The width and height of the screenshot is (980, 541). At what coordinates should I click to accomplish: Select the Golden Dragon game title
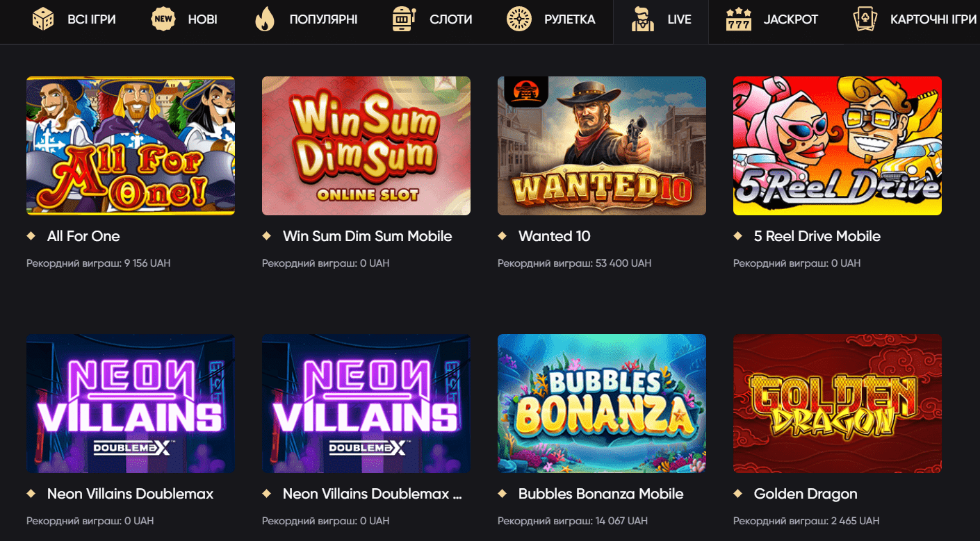806,493
